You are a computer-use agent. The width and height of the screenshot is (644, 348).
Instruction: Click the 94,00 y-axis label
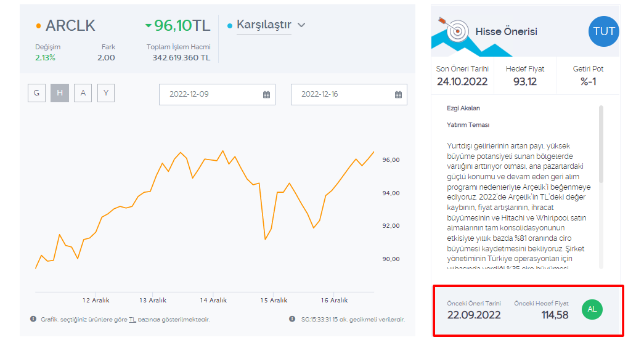(391, 193)
